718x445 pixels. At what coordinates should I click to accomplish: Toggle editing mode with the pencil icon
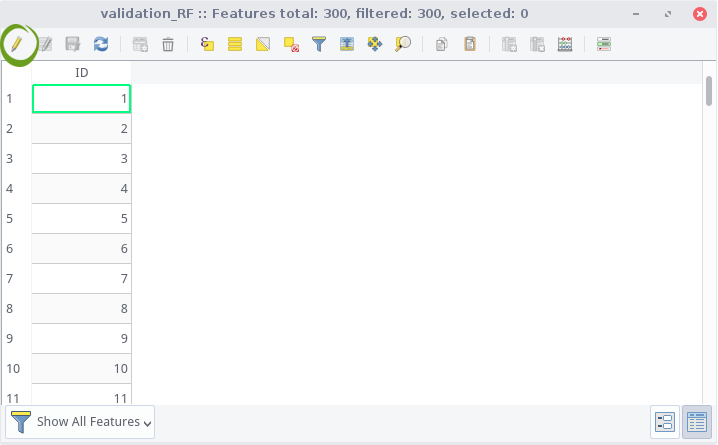[16, 44]
